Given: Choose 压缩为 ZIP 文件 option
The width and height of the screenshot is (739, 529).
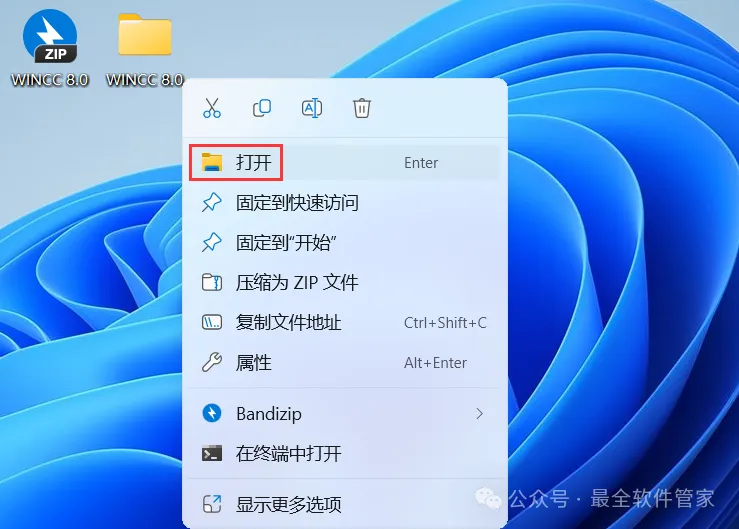Looking at the screenshot, I should (344, 283).
